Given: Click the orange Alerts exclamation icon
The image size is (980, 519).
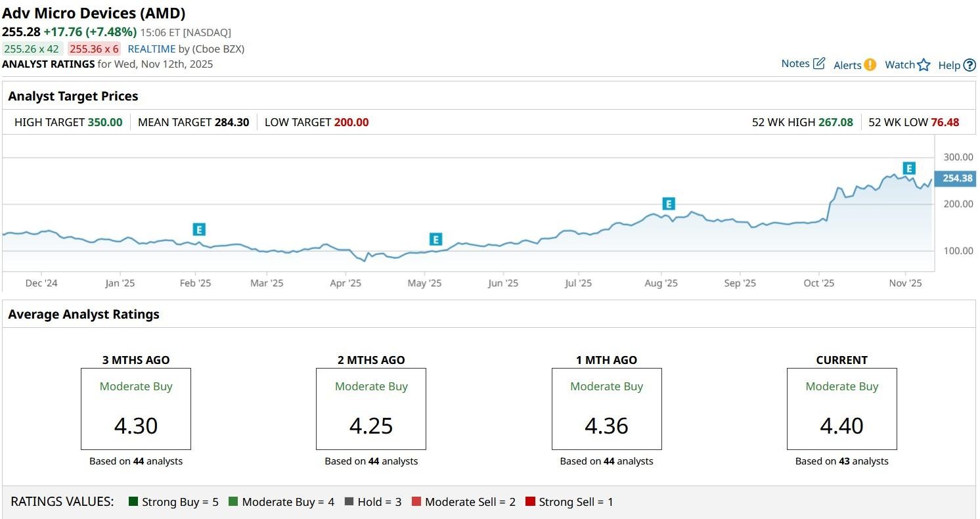Looking at the screenshot, I should (x=870, y=64).
